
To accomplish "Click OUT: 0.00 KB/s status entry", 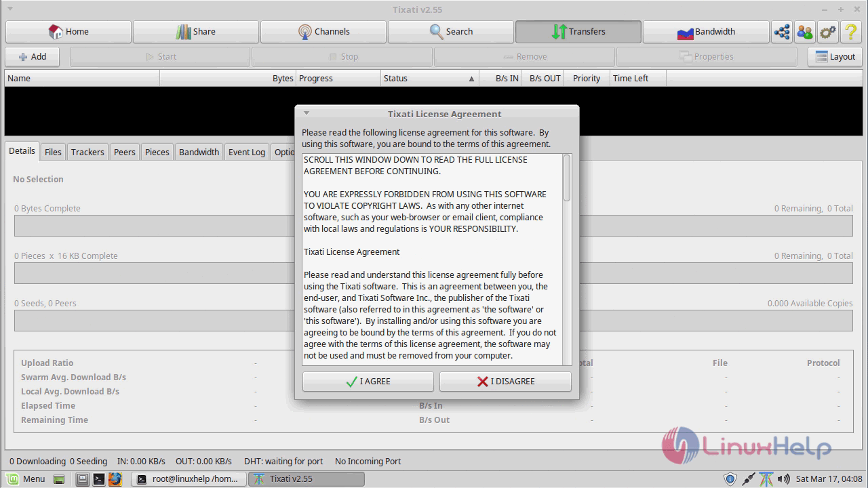I will pos(203,462).
